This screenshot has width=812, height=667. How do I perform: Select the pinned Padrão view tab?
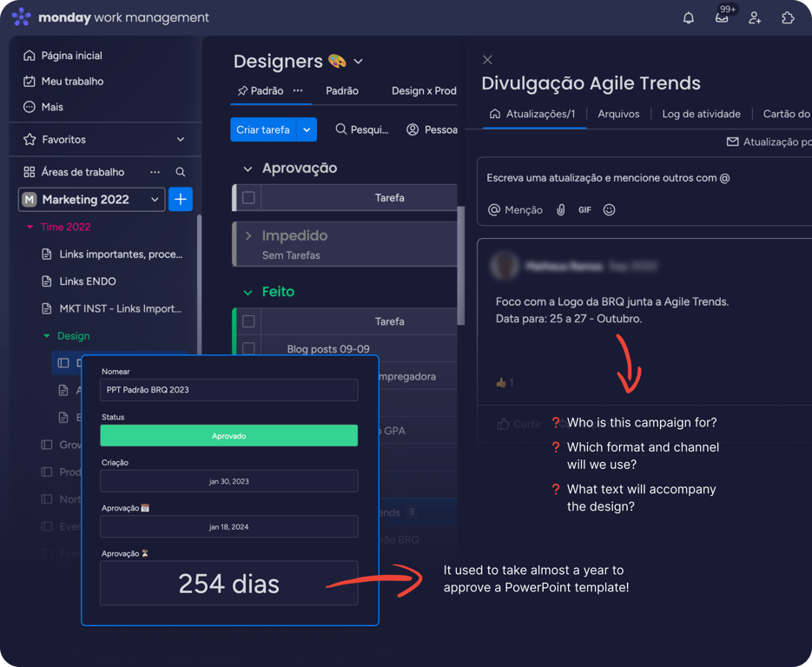click(261, 91)
